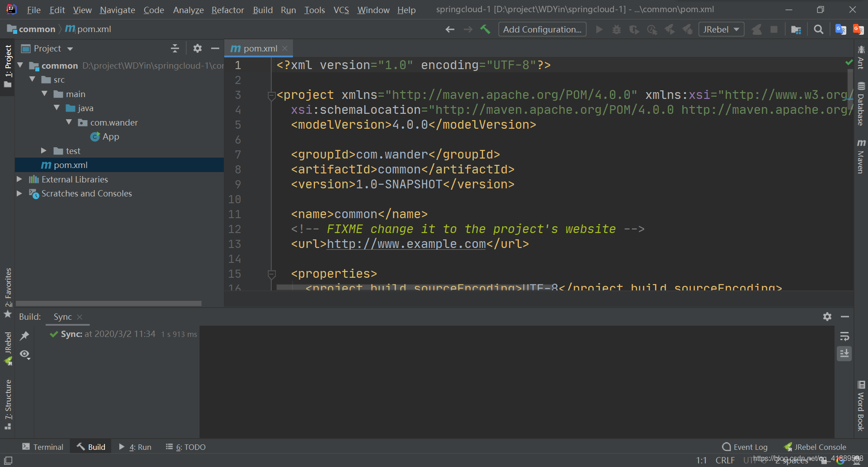Toggle the JRebel left side tab
The height and width of the screenshot is (467, 868).
click(8, 348)
